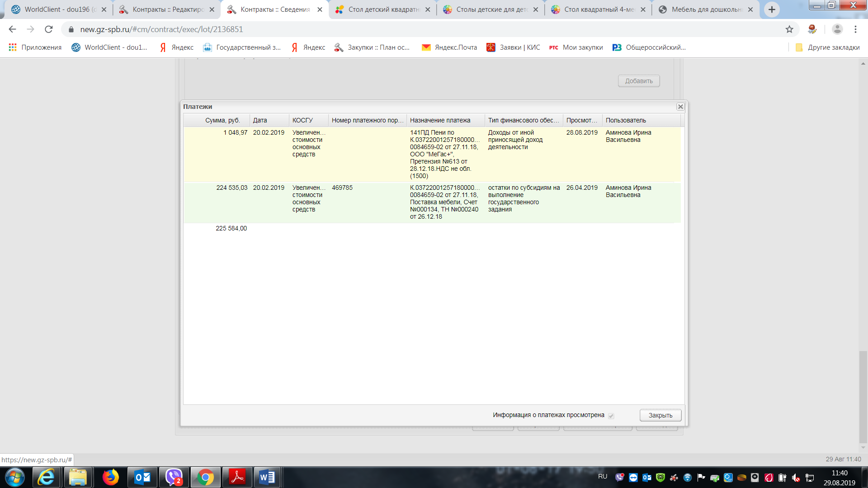Click the bookmark star icon in address bar

[789, 29]
